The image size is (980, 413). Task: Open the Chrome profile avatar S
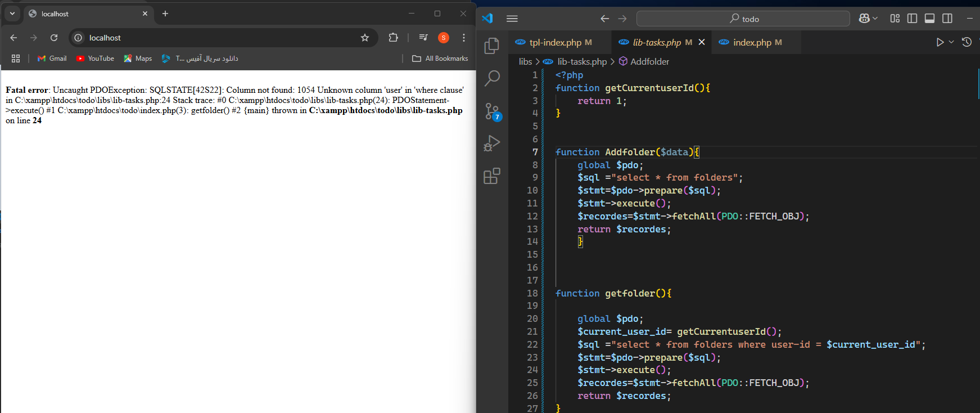point(444,38)
